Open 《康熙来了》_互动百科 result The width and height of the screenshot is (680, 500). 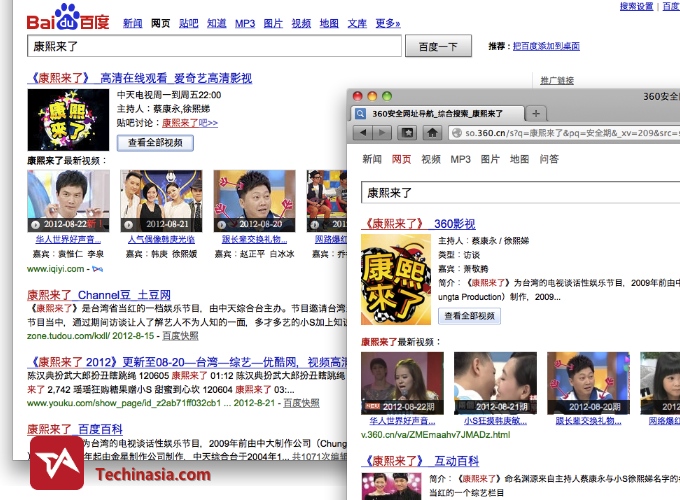420,461
